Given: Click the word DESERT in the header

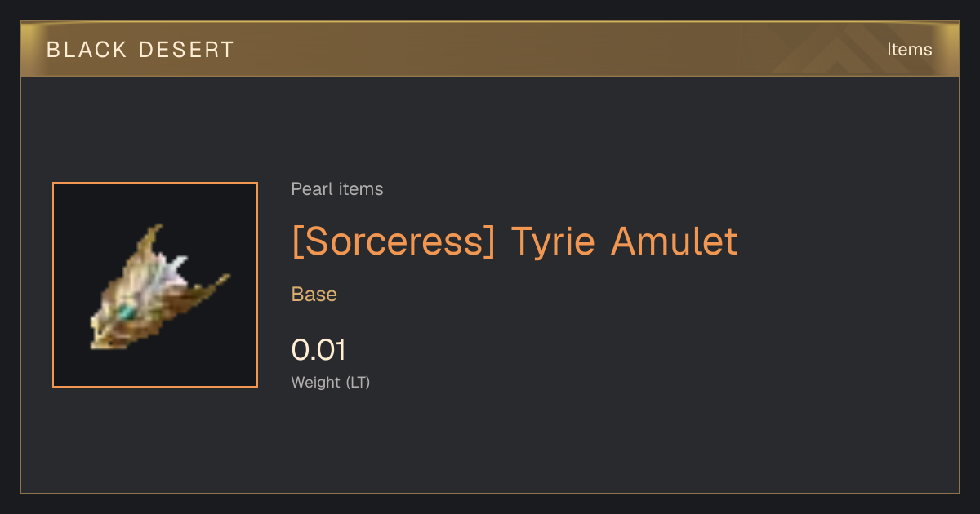Looking at the screenshot, I should point(186,50).
